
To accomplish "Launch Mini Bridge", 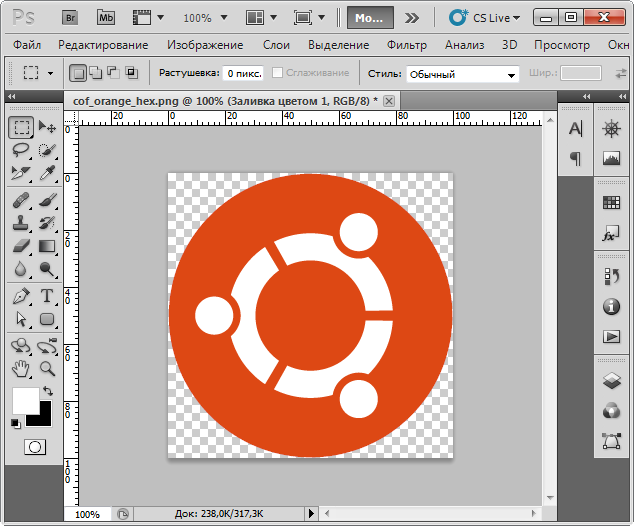I will click(106, 18).
